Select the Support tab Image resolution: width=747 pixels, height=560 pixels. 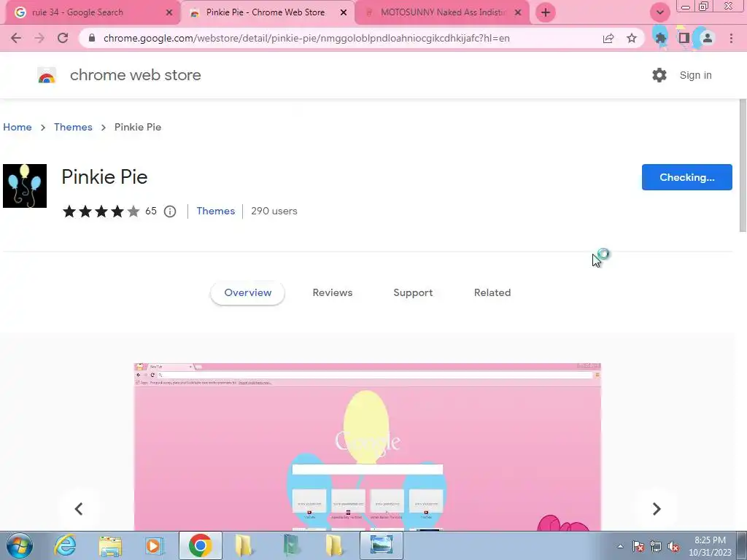(x=413, y=293)
